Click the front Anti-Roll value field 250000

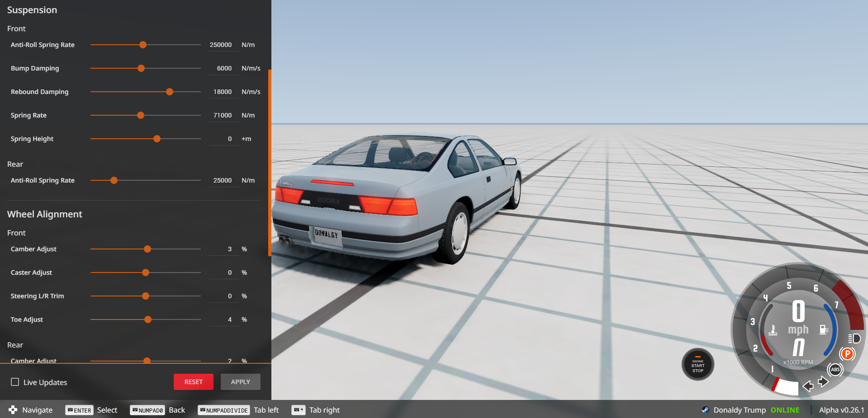coord(223,45)
